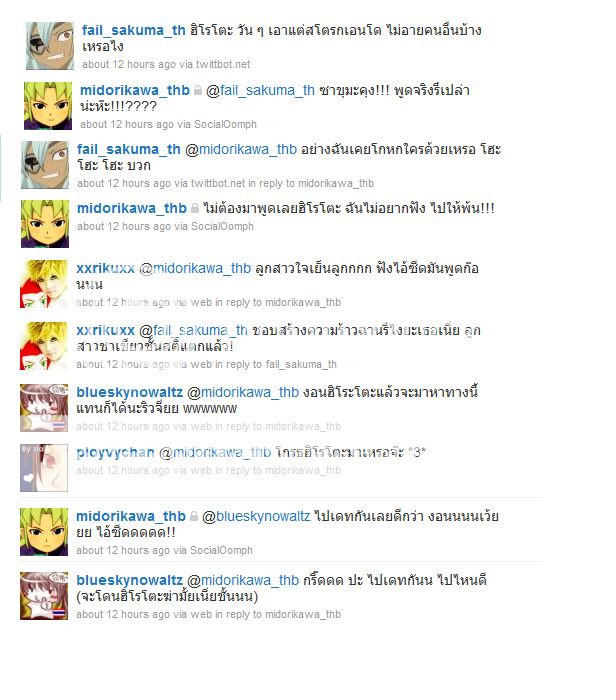The height and width of the screenshot is (700, 616).
Task: Click the lock icon beside first midorikawa_thb tweet
Action: (198, 91)
